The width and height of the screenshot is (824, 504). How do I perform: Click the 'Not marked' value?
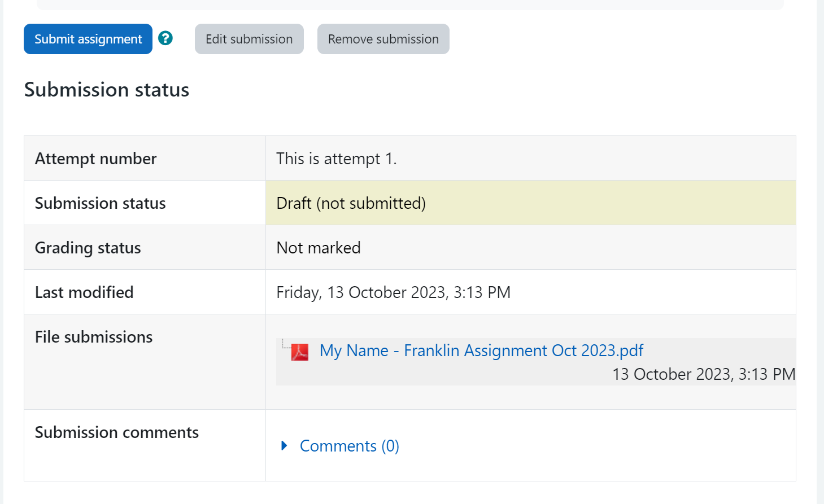[319, 248]
